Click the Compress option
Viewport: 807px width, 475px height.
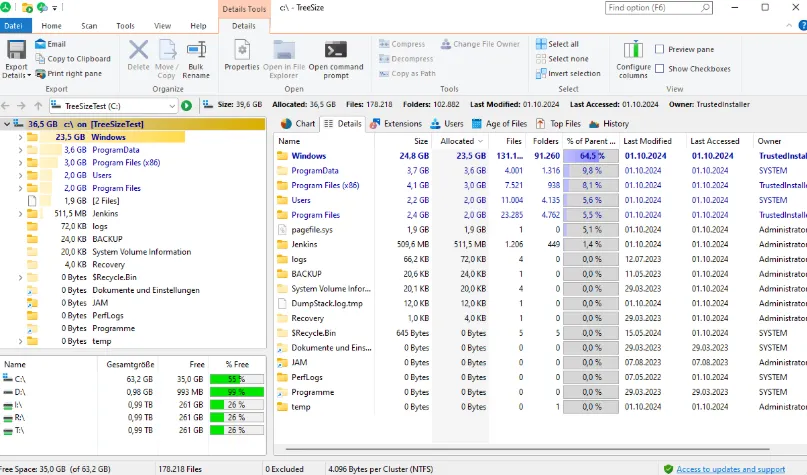tap(402, 44)
